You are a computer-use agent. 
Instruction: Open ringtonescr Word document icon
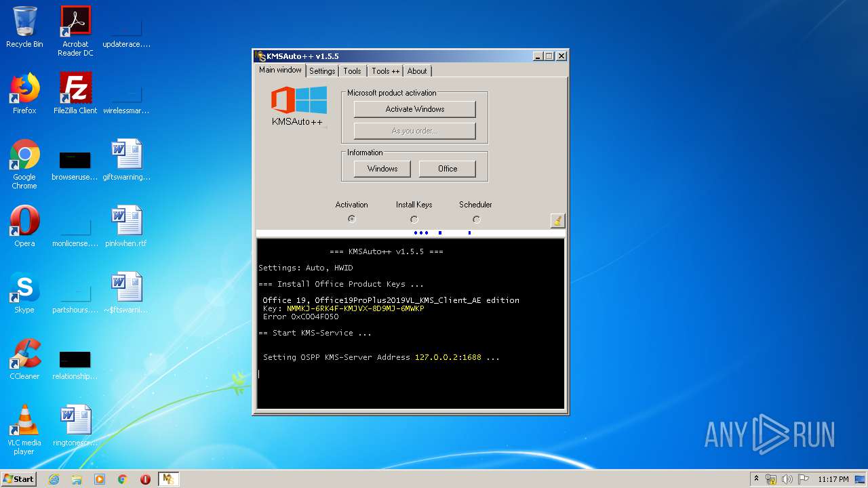click(75, 426)
